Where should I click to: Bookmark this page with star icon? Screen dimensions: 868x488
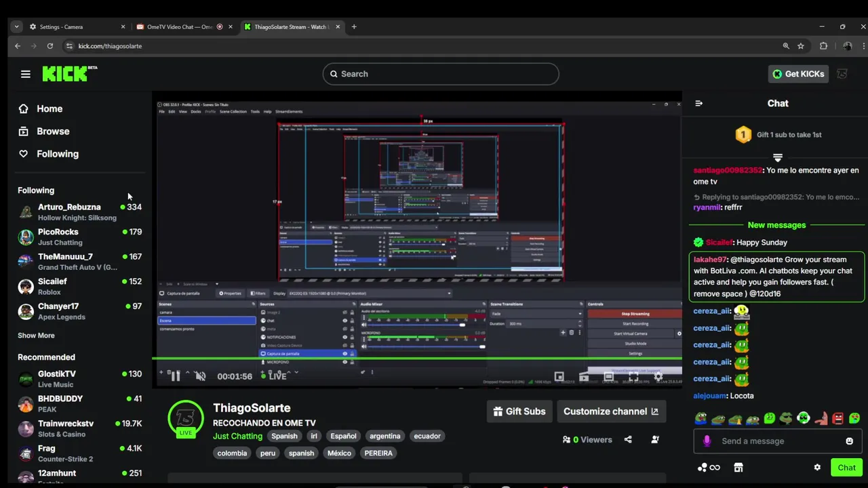point(801,46)
